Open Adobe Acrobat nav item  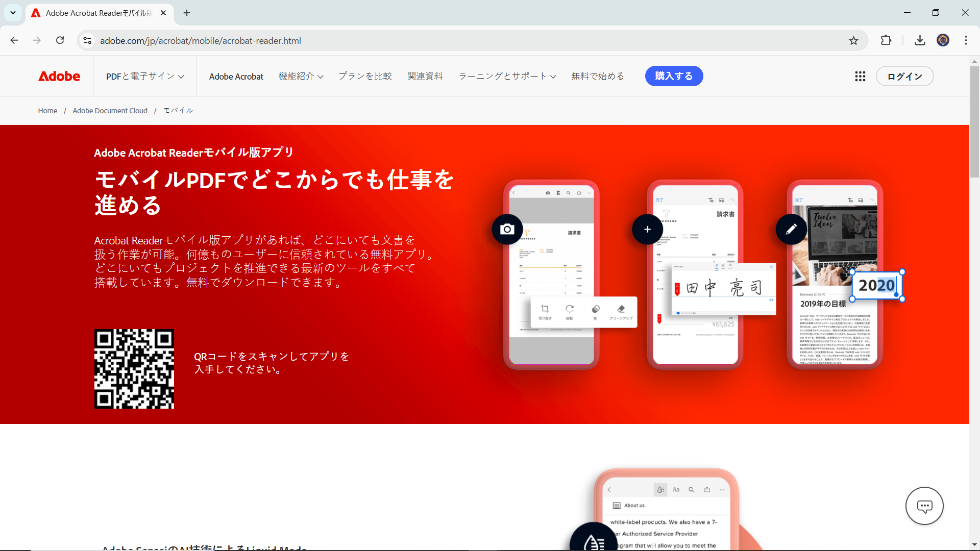pyautogui.click(x=236, y=77)
